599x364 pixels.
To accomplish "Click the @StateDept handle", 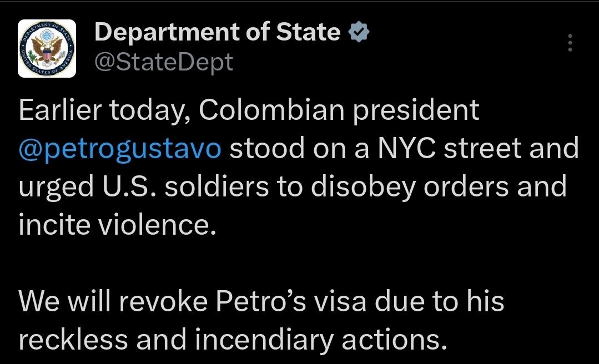I will 164,62.
